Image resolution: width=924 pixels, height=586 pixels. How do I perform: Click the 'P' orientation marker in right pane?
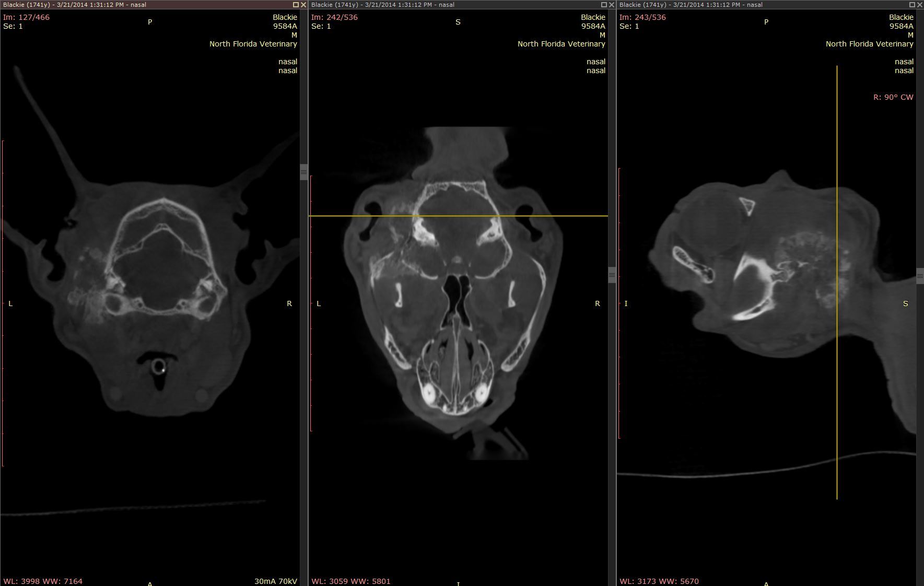[766, 22]
